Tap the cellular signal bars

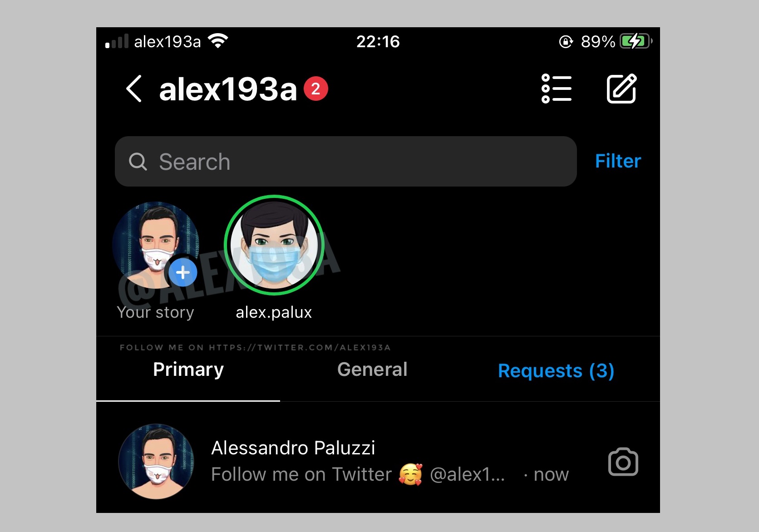pyautogui.click(x=117, y=41)
